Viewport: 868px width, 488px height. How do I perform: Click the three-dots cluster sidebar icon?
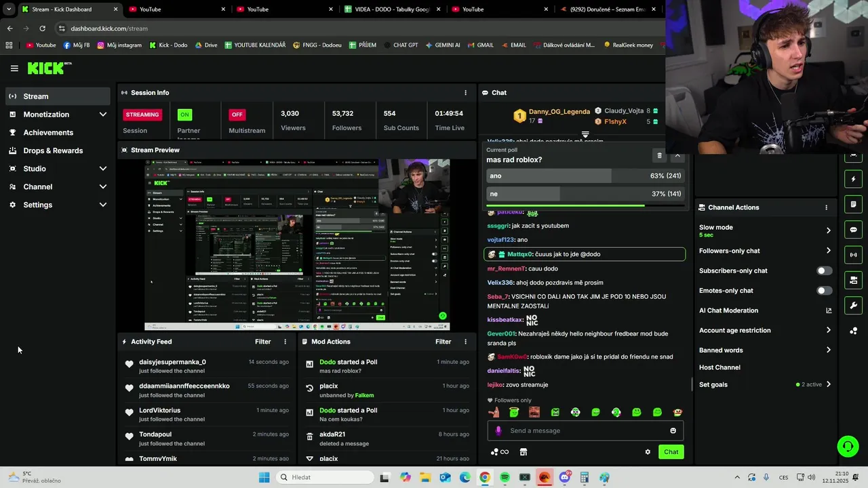coord(853,331)
